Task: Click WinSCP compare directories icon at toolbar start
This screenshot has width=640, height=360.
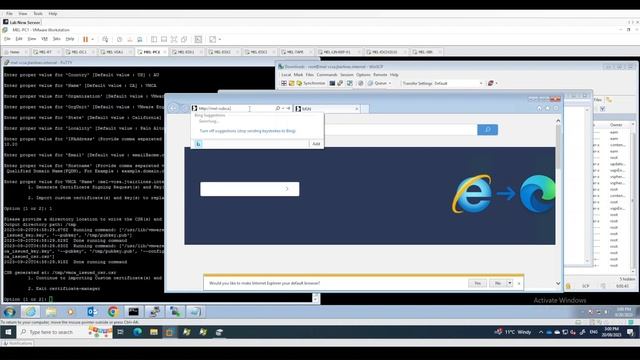Action: [284, 83]
